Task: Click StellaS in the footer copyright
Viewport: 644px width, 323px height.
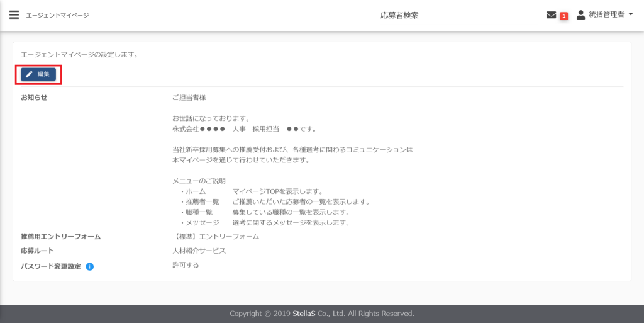Action: 323,314
